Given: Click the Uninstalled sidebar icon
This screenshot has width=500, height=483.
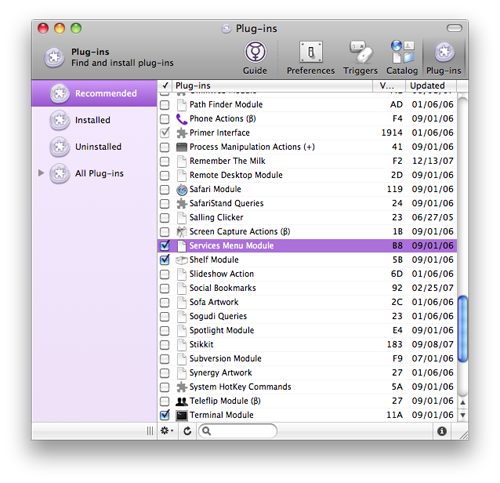Looking at the screenshot, I should pos(60,147).
